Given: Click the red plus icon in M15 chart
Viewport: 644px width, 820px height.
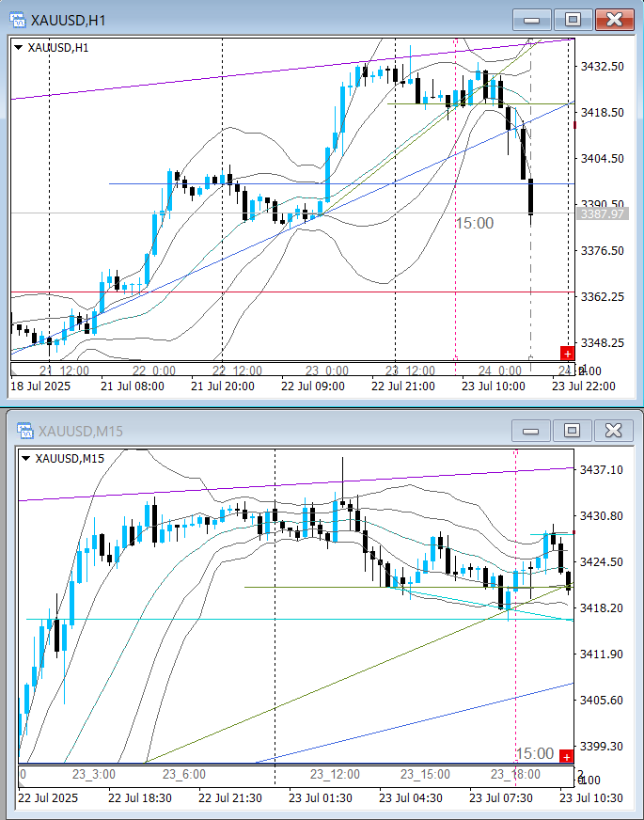Looking at the screenshot, I should pos(566,757).
